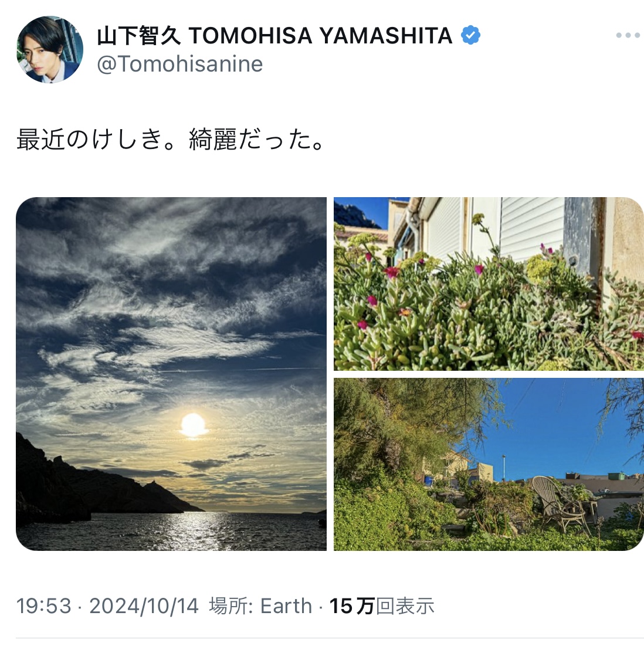Screen dimensions: 644x653
Task: Click the 場所: Earth location label
Action: (x=260, y=606)
